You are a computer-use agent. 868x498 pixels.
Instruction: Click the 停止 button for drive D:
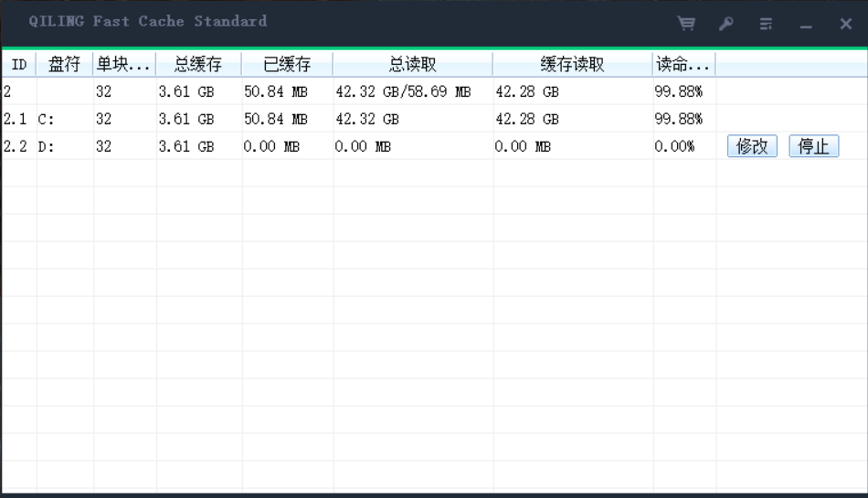point(814,146)
